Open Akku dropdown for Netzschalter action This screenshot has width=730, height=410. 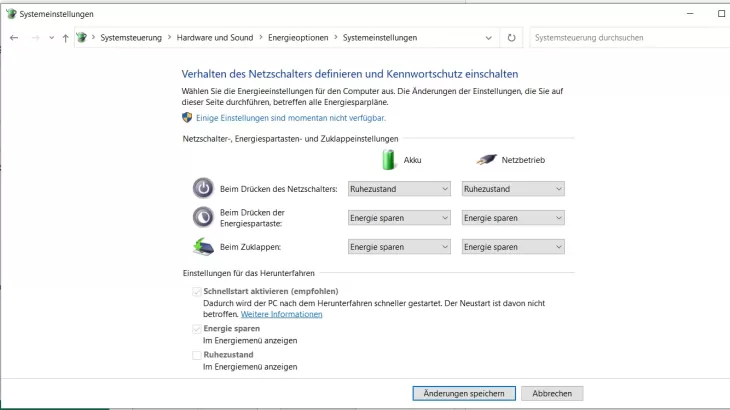point(399,189)
